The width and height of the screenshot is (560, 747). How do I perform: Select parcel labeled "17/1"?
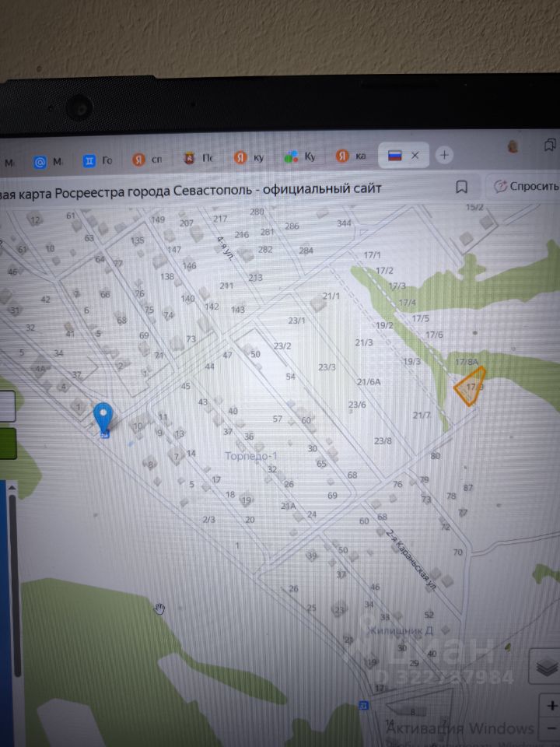point(373,255)
